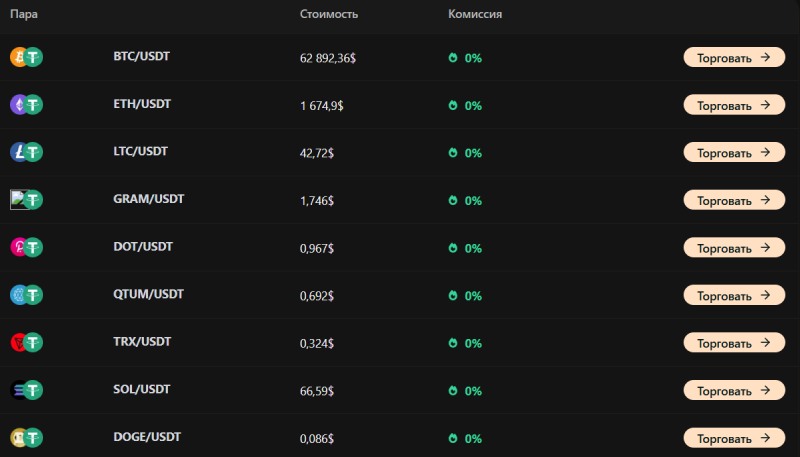800x457 pixels.
Task: Click the fire commission icon for TRX/USDT
Action: [x=453, y=343]
